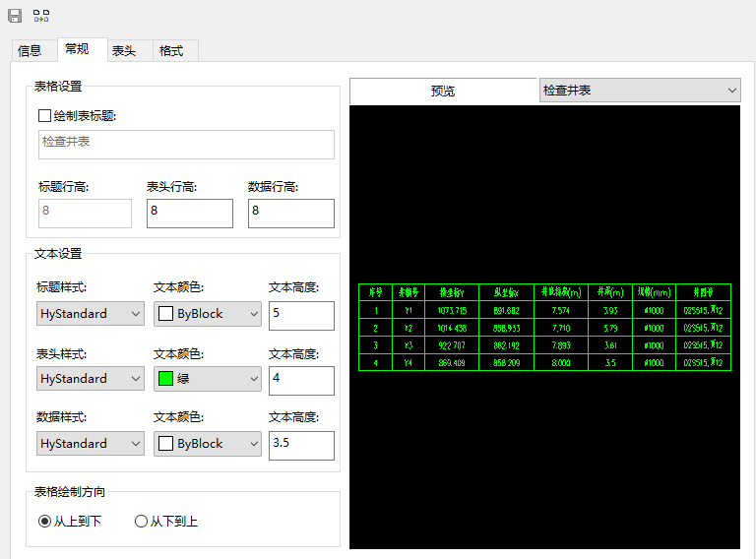Open the 检查井表 table type dropdown

tap(640, 91)
